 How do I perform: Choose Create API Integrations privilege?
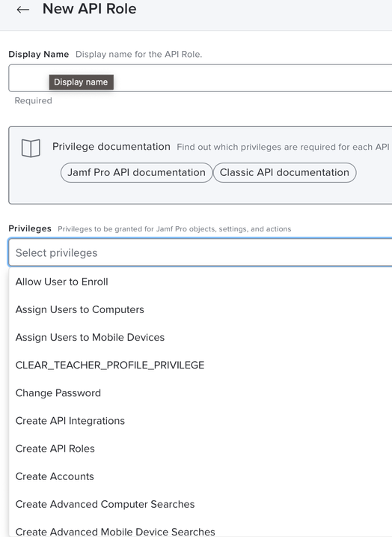pos(200,421)
